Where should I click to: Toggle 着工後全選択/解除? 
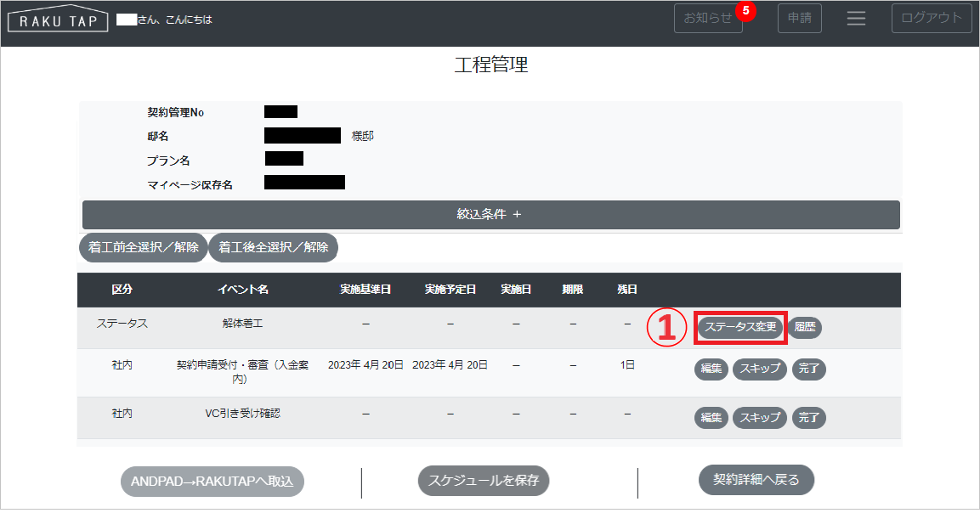273,247
